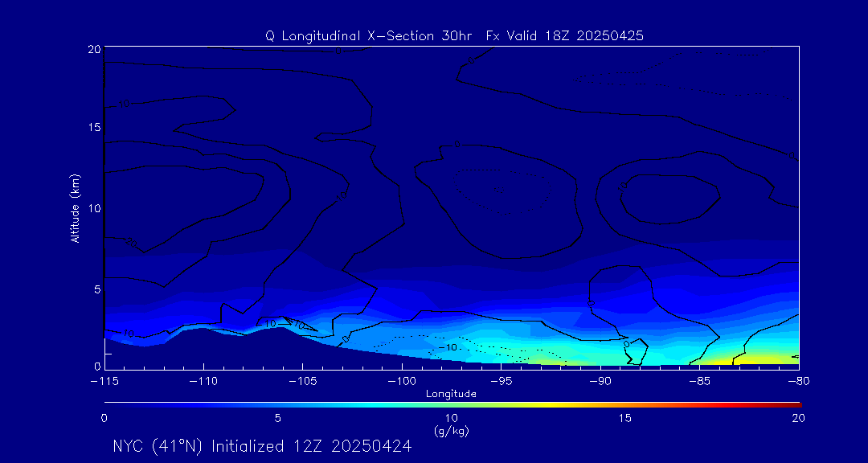Viewport: 868px width, 463px height.
Task: Click the colorbar "15" scale label
Action: [x=625, y=418]
